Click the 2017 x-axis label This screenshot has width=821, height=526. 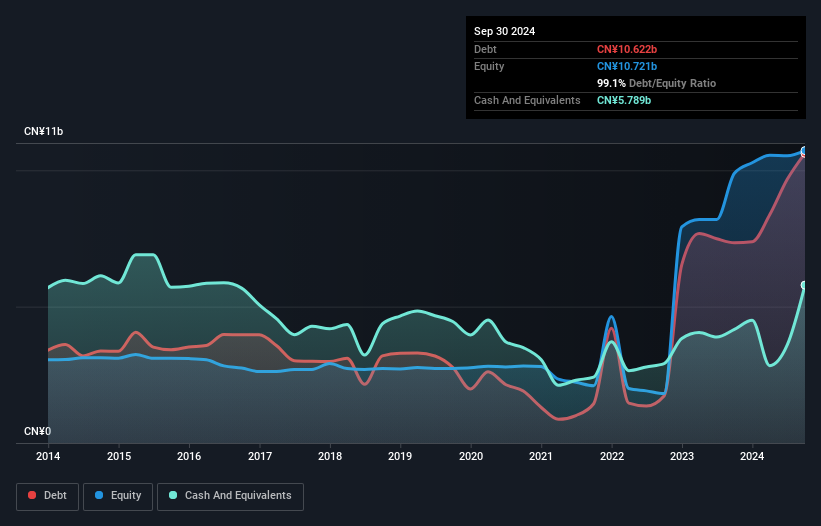(260, 456)
